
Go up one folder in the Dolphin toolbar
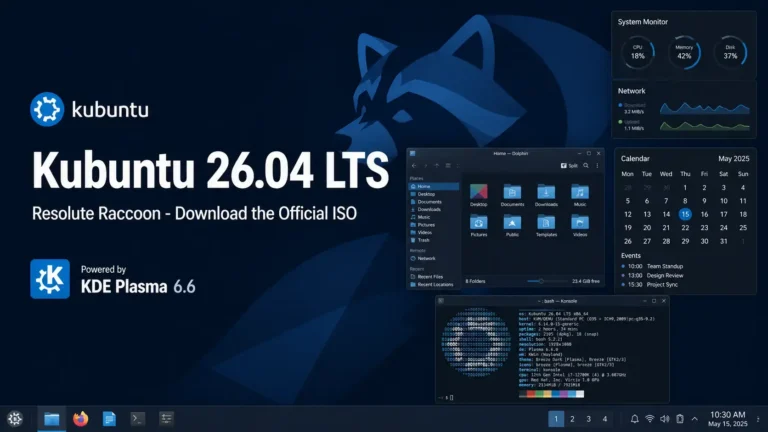[x=436, y=166]
